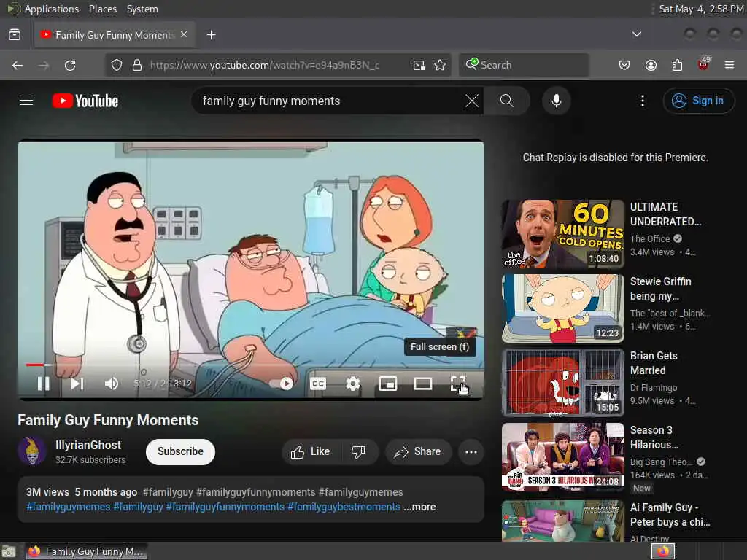This screenshot has height=560, width=747.
Task: Click the date and time clock
Action: coord(700,9)
